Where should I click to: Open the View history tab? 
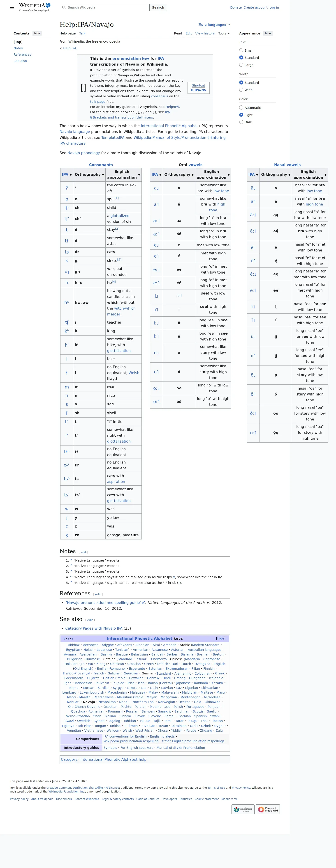[x=205, y=33]
